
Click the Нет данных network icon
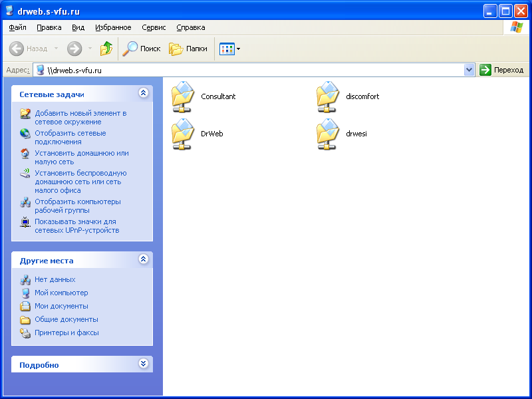coord(25,279)
